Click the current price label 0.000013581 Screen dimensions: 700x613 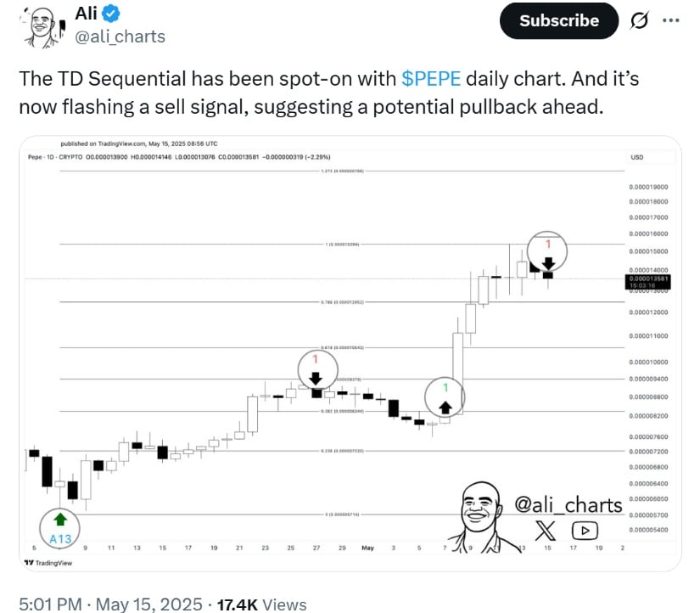pos(648,278)
